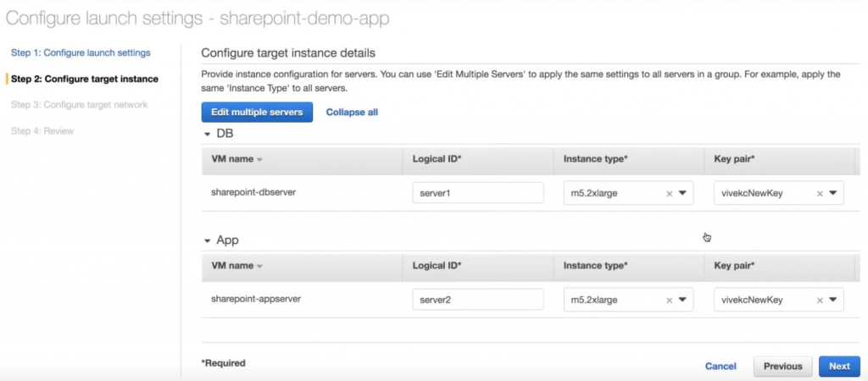Clear the instance type for sharepoint-dbserver
The image size is (868, 381).
pos(669,194)
